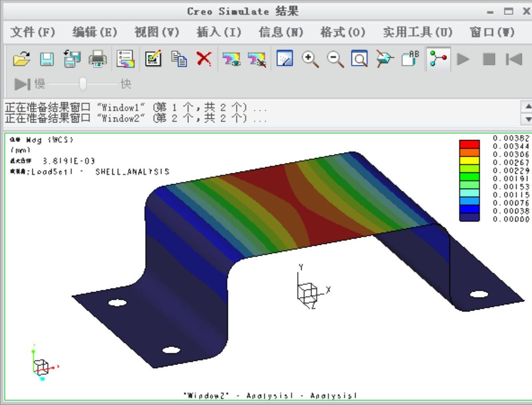Viewport: 532px width, 405px height.
Task: Click the Stop animation square button
Action: pos(489,59)
